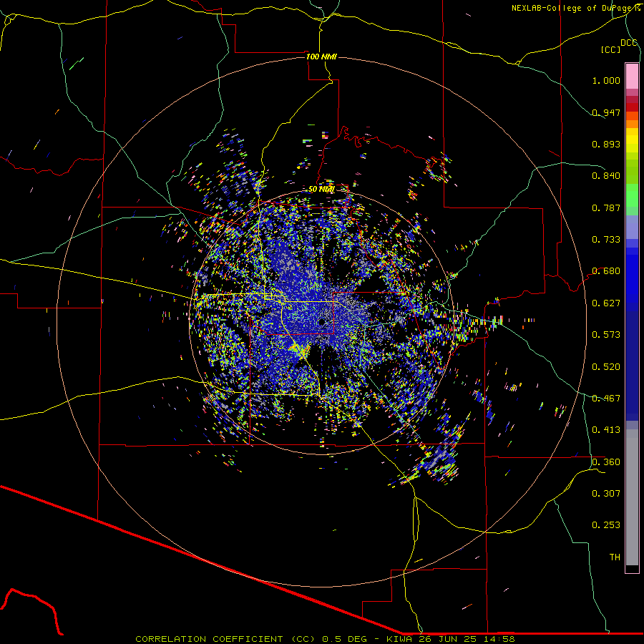Click the 0.413 scale value
Screen dimensions: 644x644
(606, 430)
